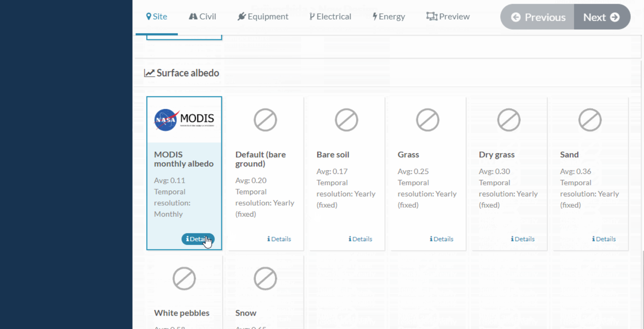The width and height of the screenshot is (644, 329).
Task: Open the Electrical tab
Action: tap(330, 16)
